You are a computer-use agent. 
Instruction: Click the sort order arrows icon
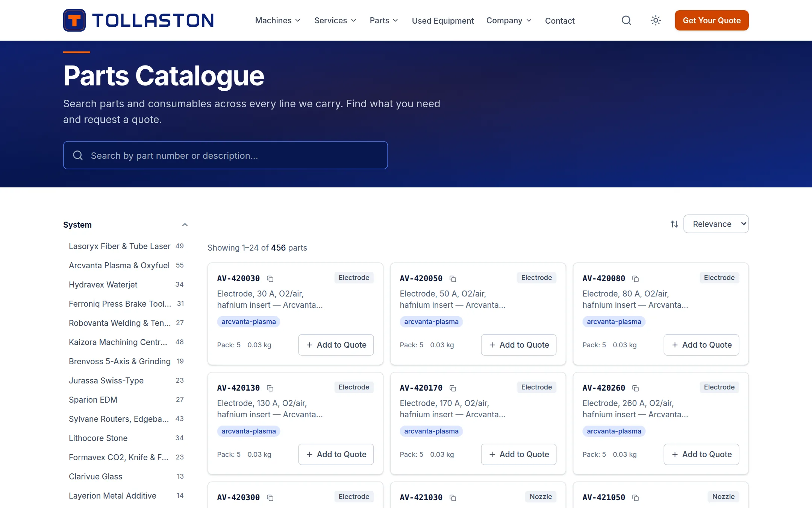point(674,224)
